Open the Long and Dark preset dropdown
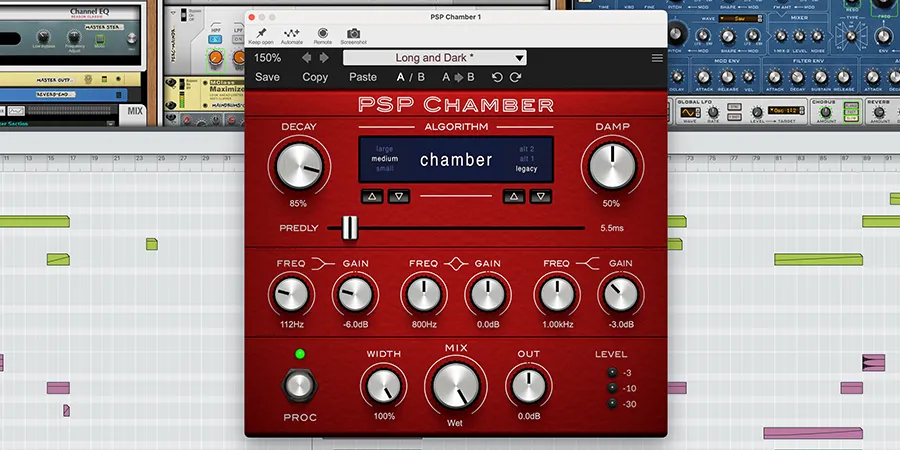The width and height of the screenshot is (900, 450). pos(435,57)
